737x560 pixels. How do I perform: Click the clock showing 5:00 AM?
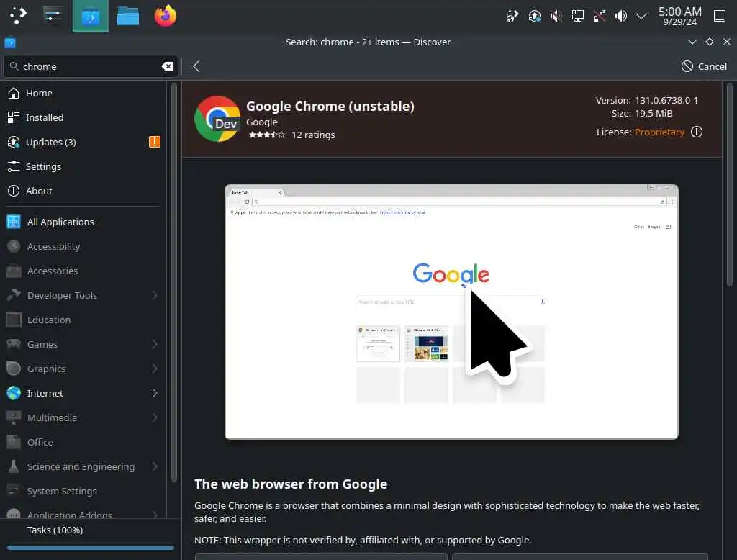click(679, 16)
